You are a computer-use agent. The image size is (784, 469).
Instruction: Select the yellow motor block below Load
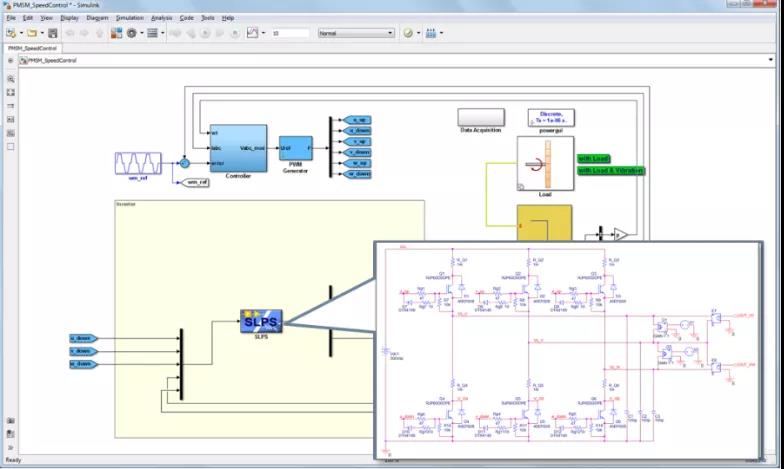(x=544, y=223)
